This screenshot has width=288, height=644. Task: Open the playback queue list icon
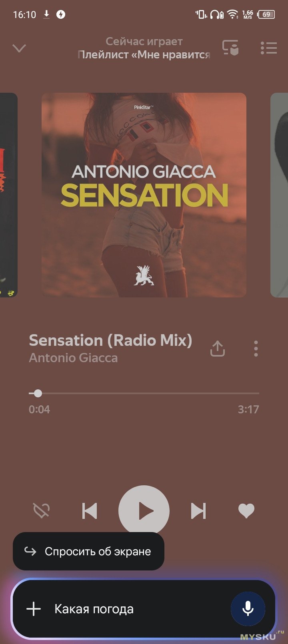[x=269, y=48]
